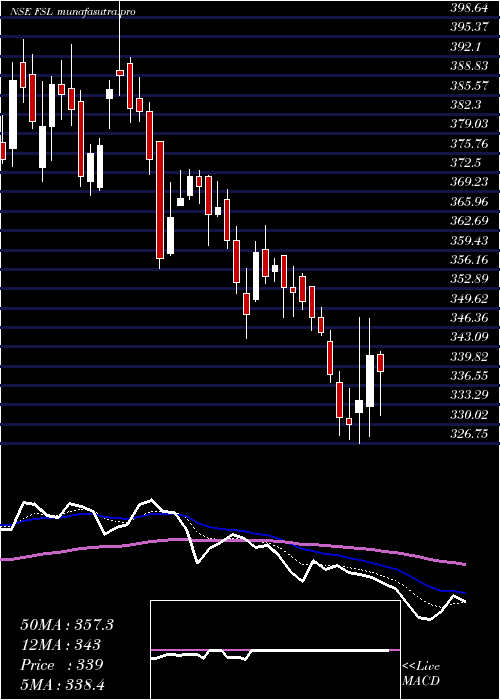Screen dimensions: 500x700
Task: Click the 379.03 price axis label
Action: point(469,124)
